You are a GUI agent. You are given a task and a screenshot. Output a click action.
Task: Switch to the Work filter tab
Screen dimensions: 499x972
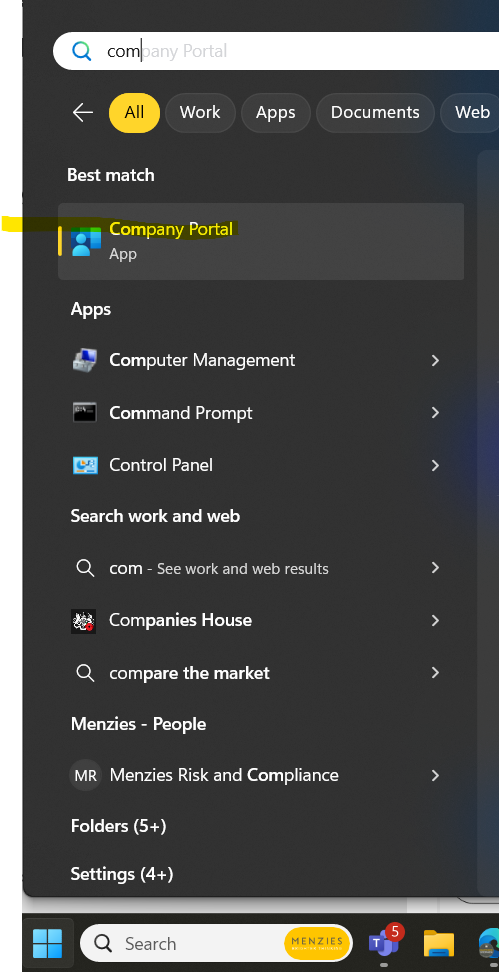(200, 112)
